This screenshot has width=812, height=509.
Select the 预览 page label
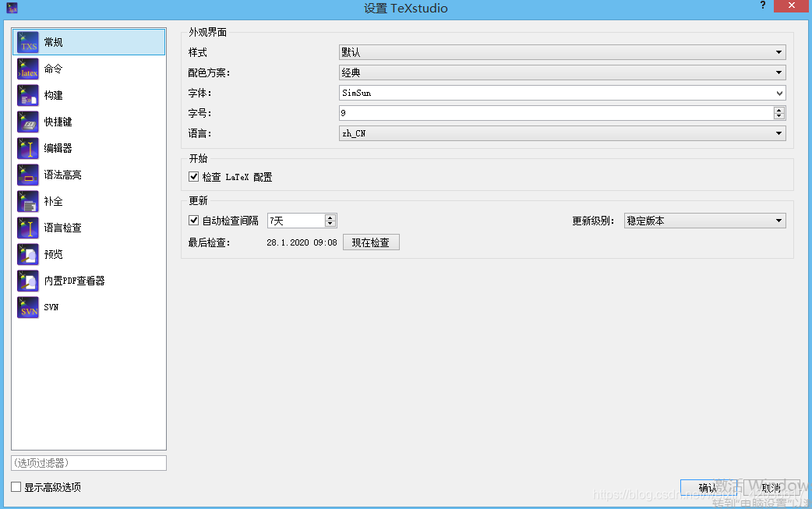tap(53, 254)
